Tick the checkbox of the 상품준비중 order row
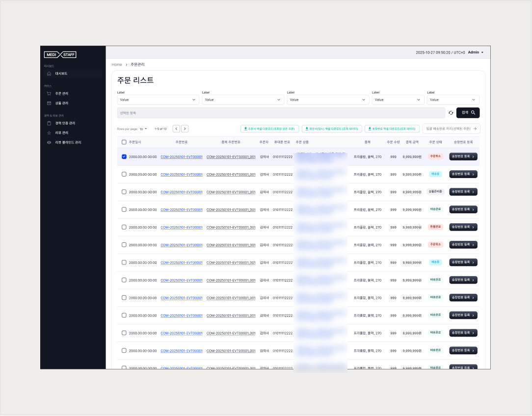This screenshot has width=532, height=416. tap(124, 192)
